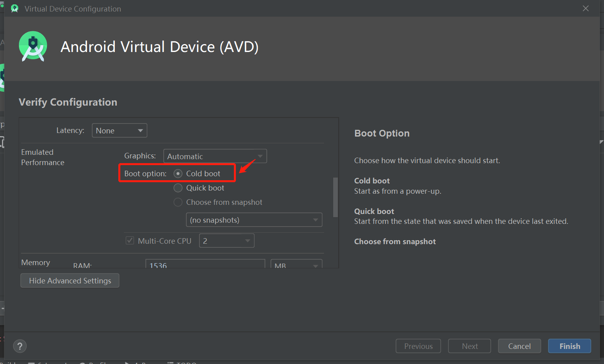Click the settings panel vertical scrollbar
The image size is (604, 364).
click(336, 197)
